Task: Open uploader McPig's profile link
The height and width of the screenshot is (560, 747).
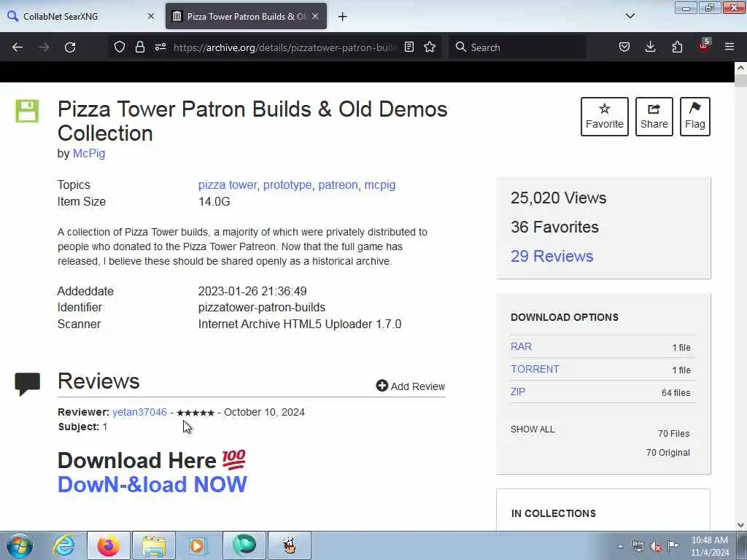Action: pyautogui.click(x=89, y=153)
